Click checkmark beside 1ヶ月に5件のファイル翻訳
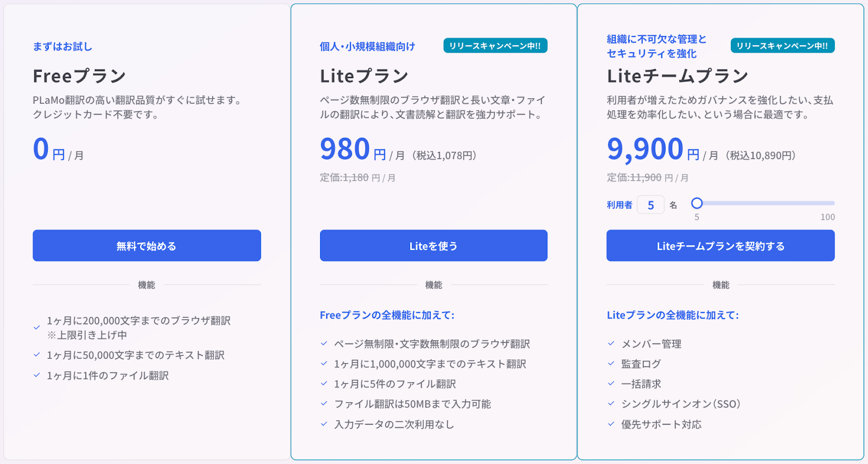 coord(324,384)
